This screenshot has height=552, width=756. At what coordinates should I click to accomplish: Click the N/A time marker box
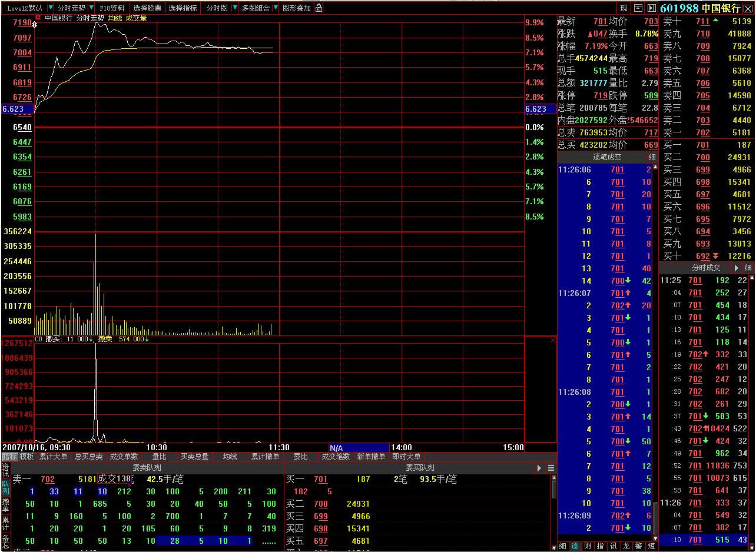[x=359, y=448]
